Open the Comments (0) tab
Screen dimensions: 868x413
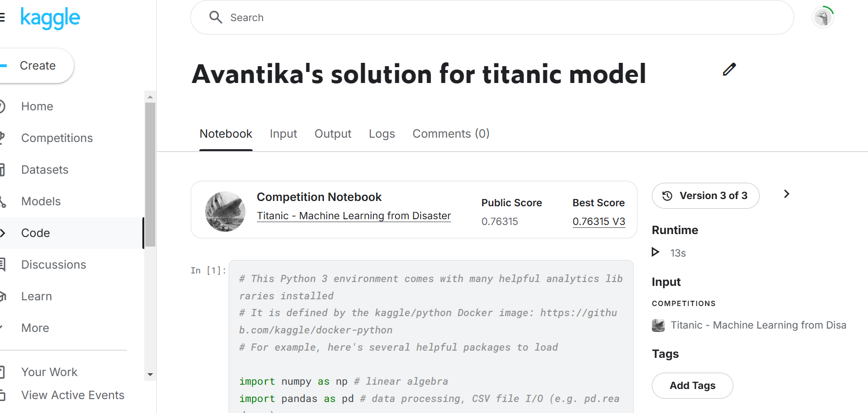451,134
